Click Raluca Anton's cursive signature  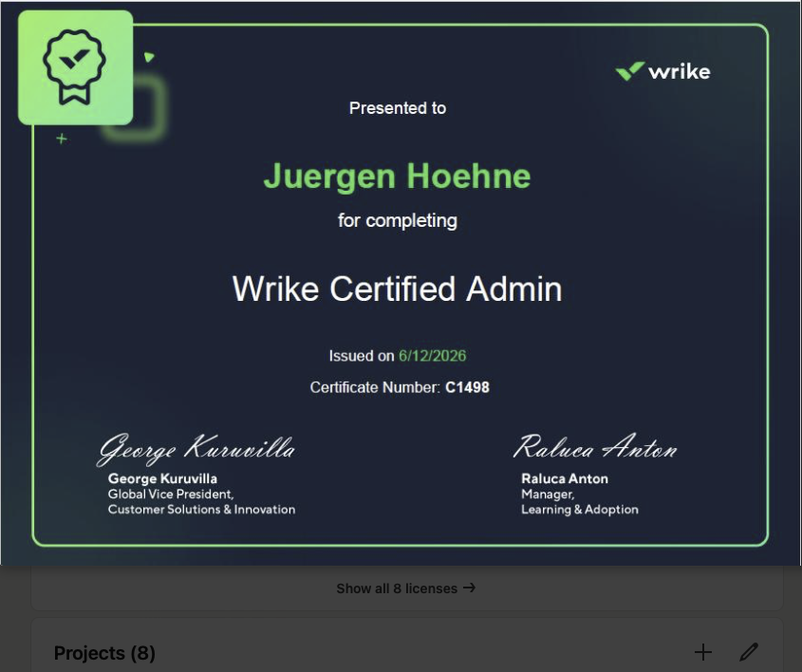click(595, 446)
